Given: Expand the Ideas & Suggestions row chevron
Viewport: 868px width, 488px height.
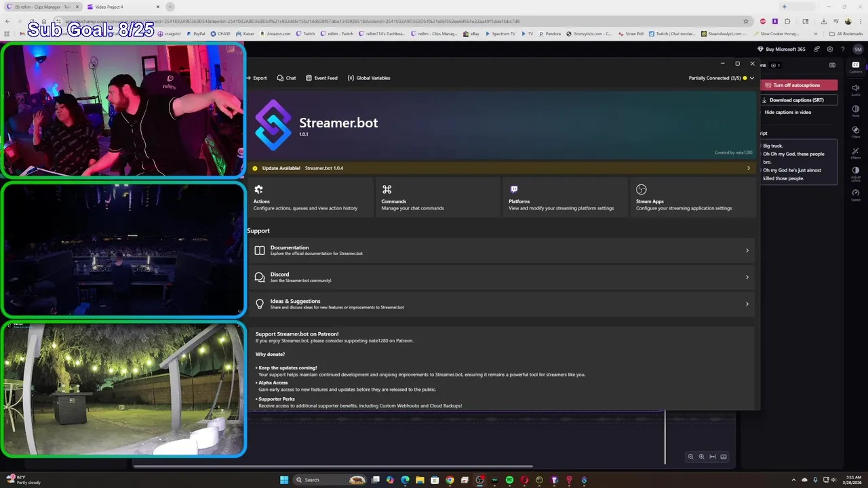Looking at the screenshot, I should click(x=747, y=304).
